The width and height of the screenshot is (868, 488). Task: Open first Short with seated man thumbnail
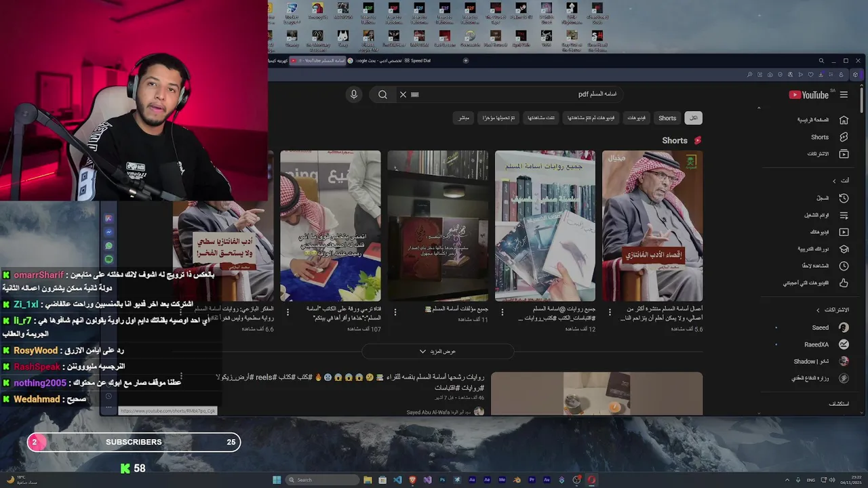click(x=652, y=226)
